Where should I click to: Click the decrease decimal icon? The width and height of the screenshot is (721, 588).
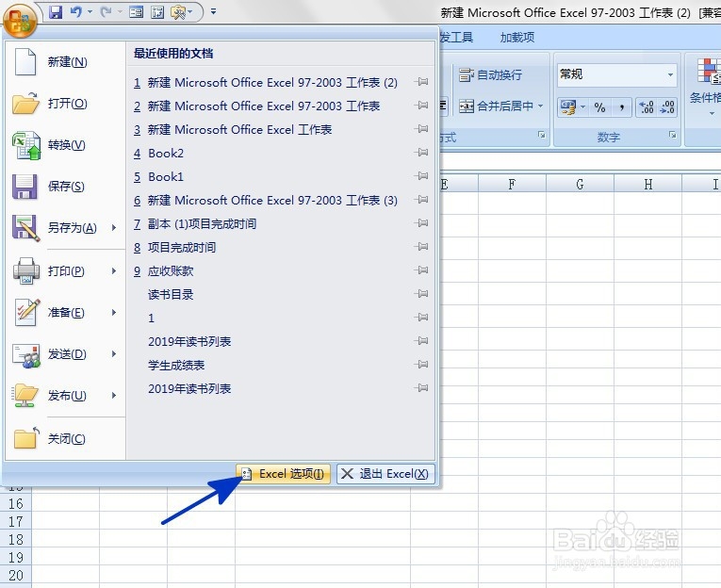666,107
